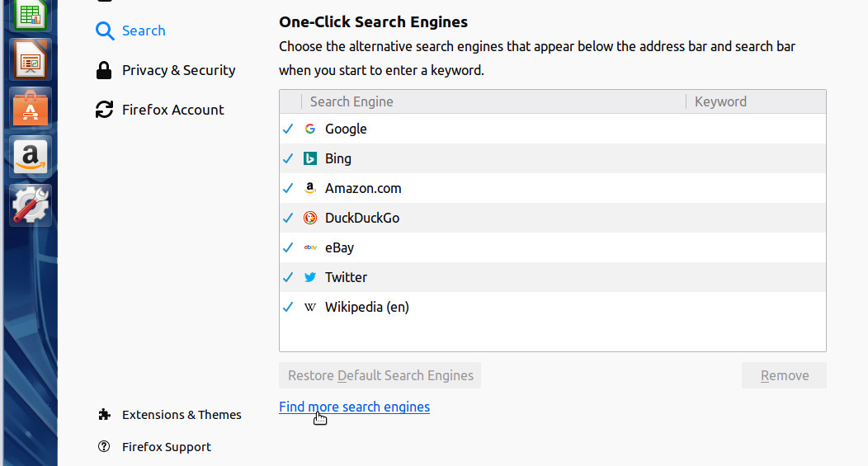Launch LibreOffice Impress from the dock
The width and height of the screenshot is (868, 466).
pos(31,59)
